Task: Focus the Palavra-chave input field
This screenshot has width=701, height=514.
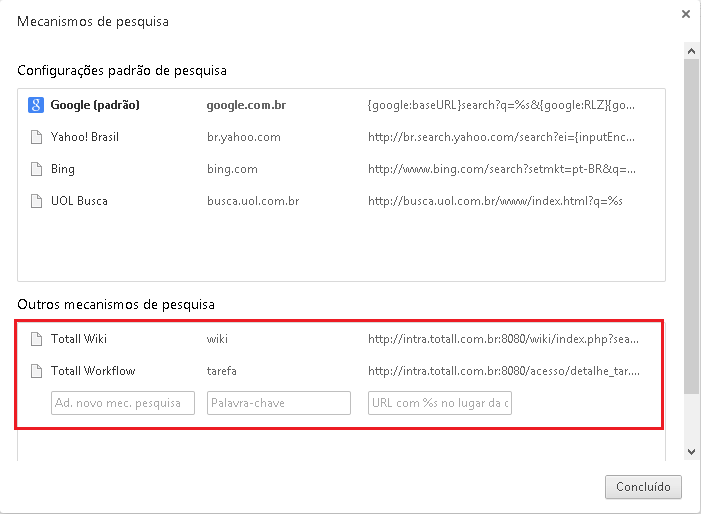Action: [x=279, y=403]
